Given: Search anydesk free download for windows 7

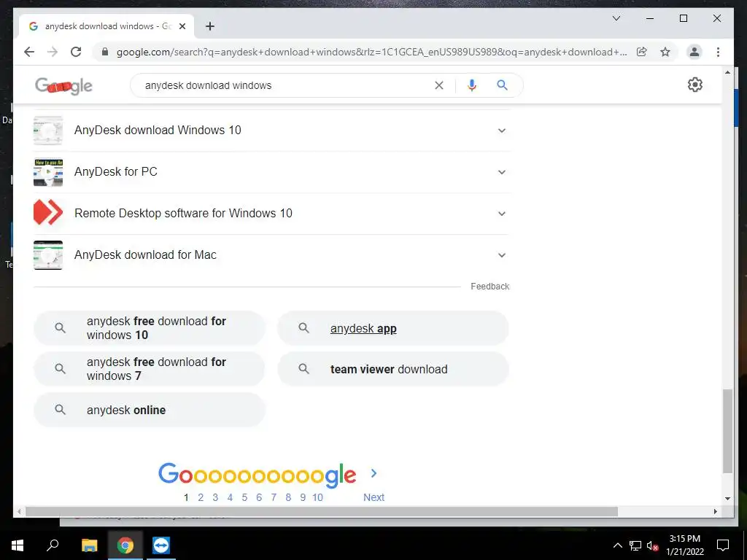Looking at the screenshot, I should 149,368.
